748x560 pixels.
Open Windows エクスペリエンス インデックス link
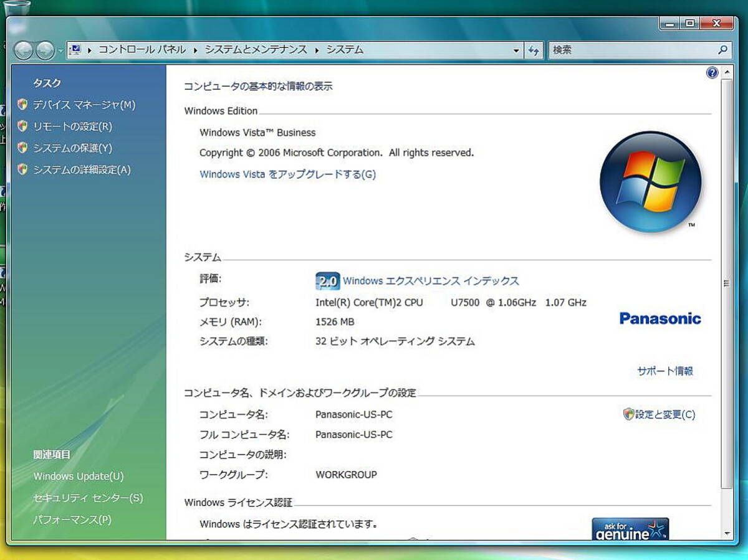tap(431, 281)
